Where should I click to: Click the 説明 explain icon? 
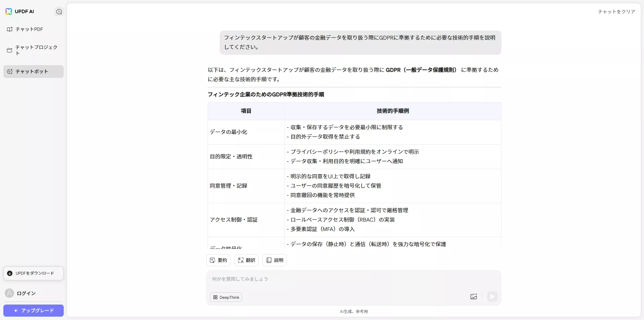tap(269, 260)
